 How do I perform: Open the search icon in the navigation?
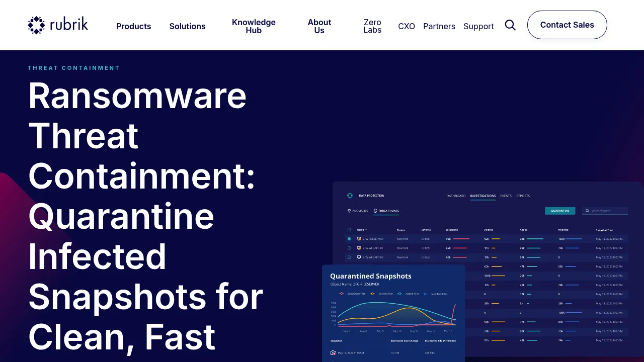(510, 25)
